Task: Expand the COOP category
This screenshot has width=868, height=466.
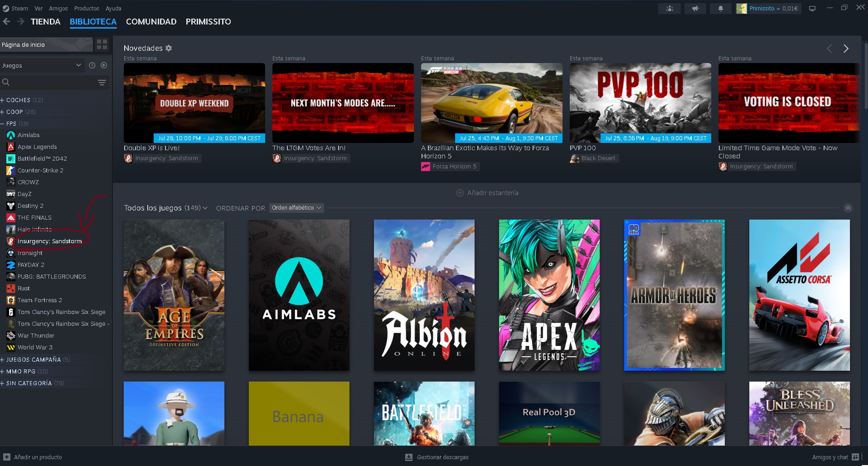Action: [x=2, y=112]
